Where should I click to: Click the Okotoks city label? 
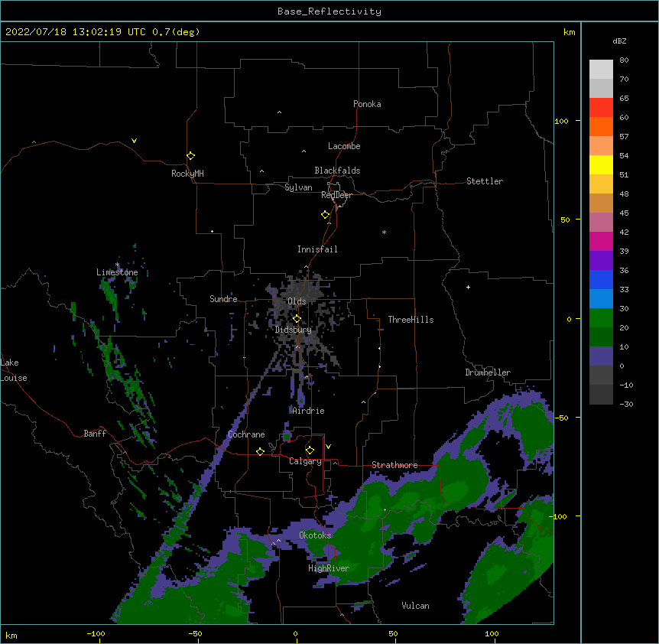pos(315,535)
